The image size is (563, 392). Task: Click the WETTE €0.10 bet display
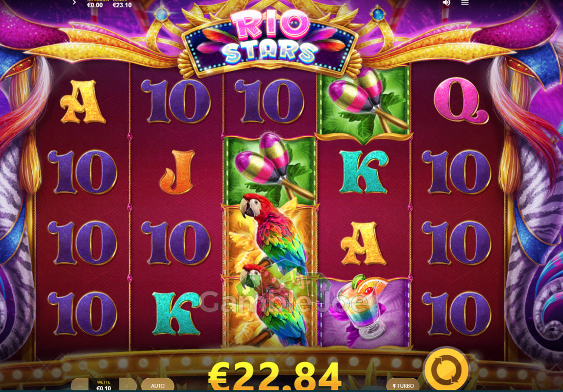[x=104, y=385]
